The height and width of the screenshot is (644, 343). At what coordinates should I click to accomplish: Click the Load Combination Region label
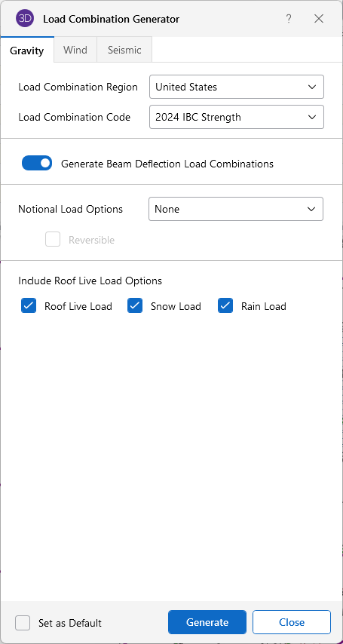(78, 87)
